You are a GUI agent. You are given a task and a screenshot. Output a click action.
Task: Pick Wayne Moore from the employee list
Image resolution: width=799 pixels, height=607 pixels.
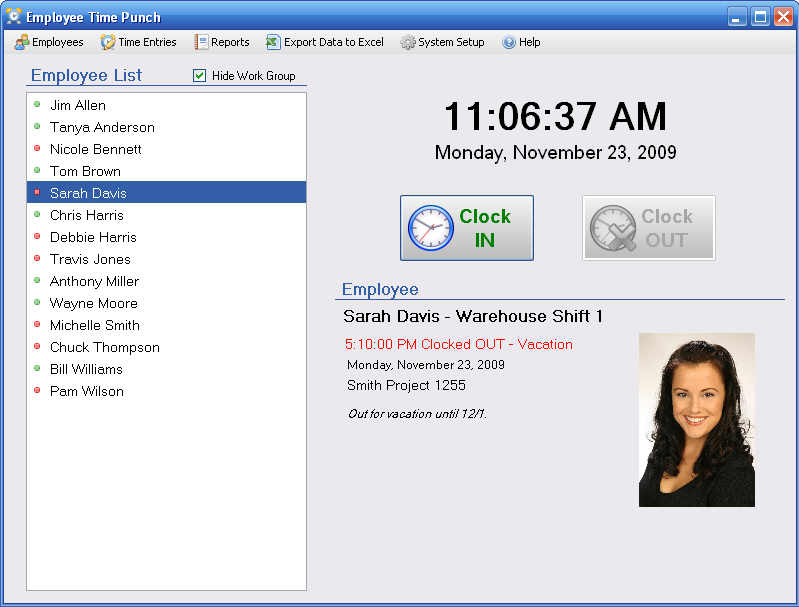pyautogui.click(x=94, y=303)
